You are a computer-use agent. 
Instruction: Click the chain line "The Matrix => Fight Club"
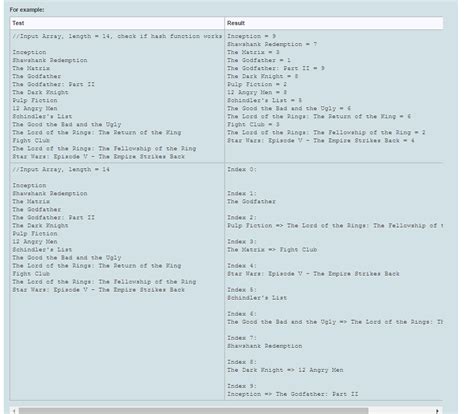[272, 249]
